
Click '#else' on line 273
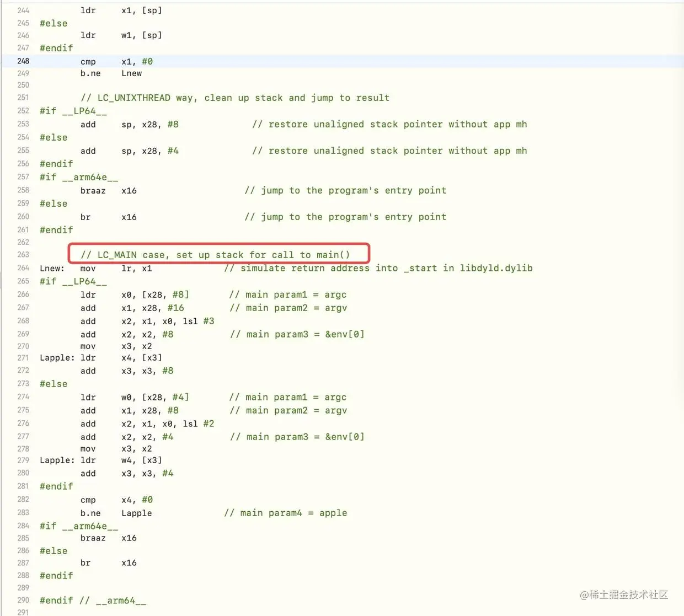pyautogui.click(x=54, y=384)
